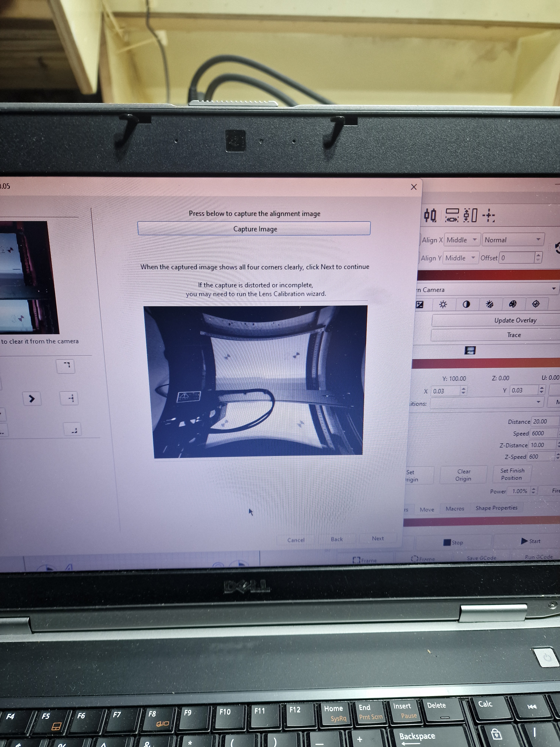
Task: Expand the Normal mode dropdown
Action: point(513,240)
